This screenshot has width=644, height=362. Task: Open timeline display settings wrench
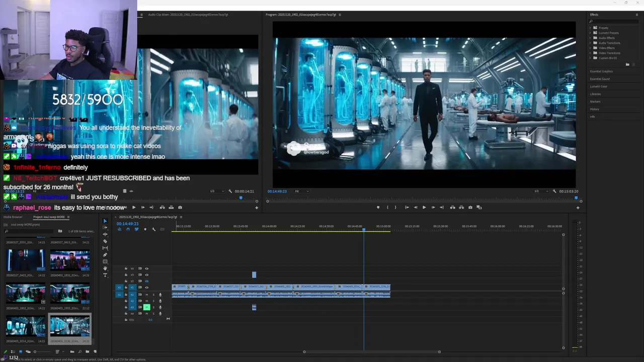coord(154,229)
